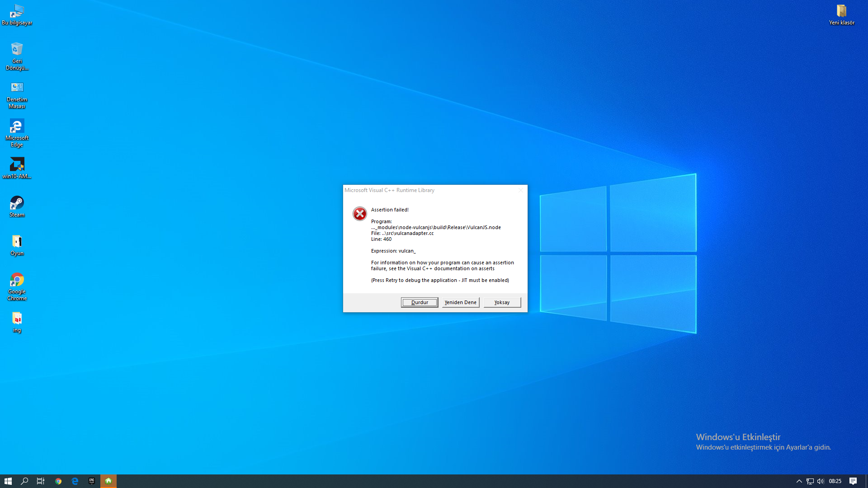The width and height of the screenshot is (868, 488).
Task: Select the Bu bilgisayar desktop icon
Action: [17, 15]
